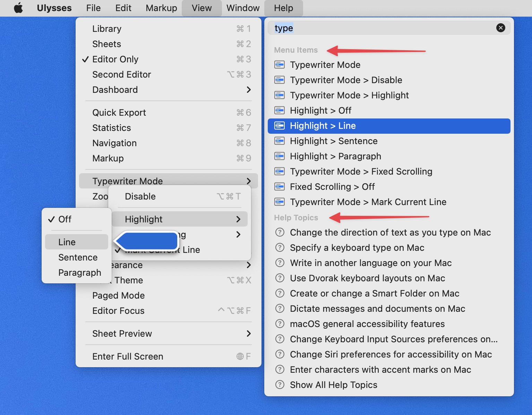
Task: Open the Apple menu icon
Action: point(18,8)
